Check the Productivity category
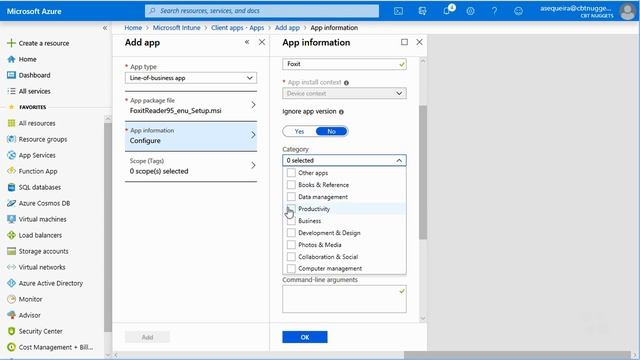The width and height of the screenshot is (640, 360). pos(291,209)
